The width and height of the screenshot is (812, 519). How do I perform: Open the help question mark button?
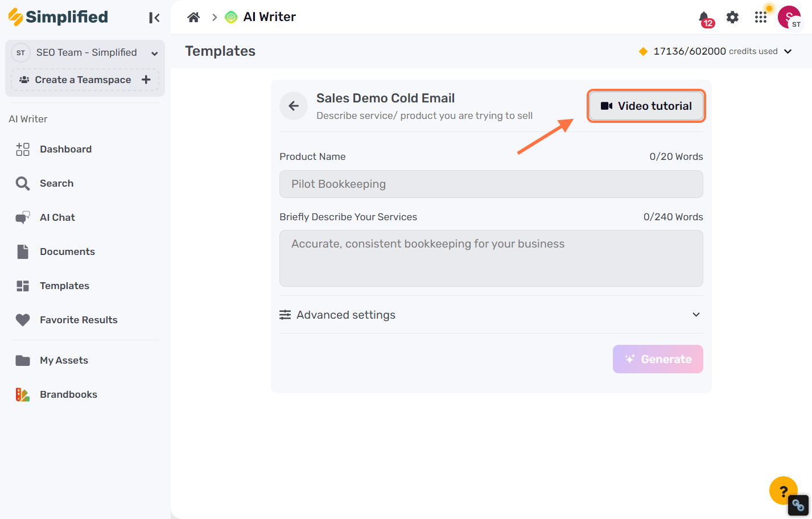click(x=784, y=491)
